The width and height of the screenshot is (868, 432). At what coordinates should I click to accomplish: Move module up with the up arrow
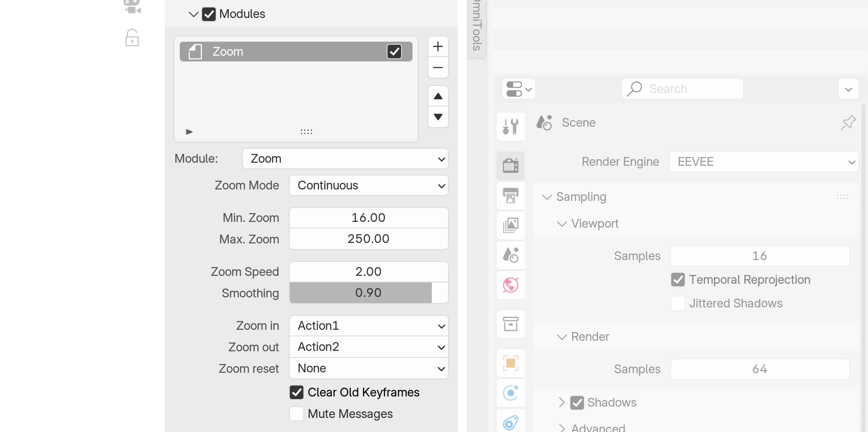click(x=438, y=96)
